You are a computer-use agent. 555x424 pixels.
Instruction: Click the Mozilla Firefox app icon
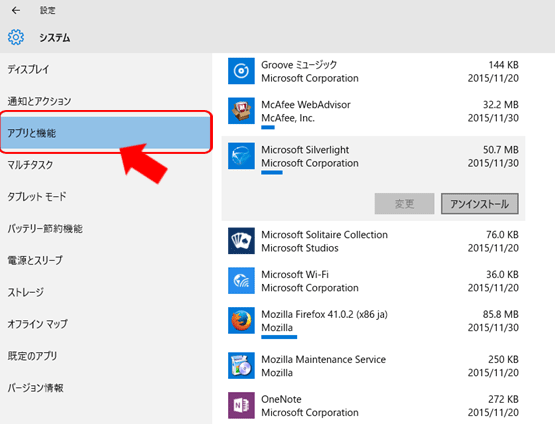(x=241, y=321)
